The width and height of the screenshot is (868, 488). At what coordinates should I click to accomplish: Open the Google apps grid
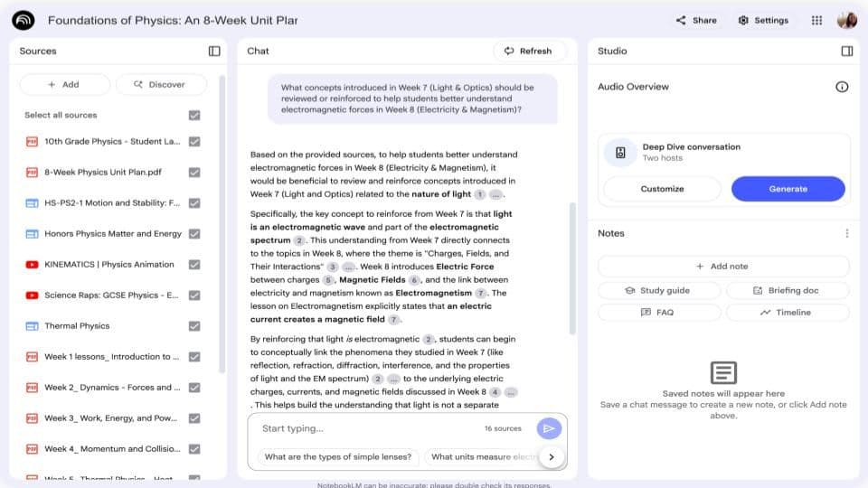coord(816,20)
